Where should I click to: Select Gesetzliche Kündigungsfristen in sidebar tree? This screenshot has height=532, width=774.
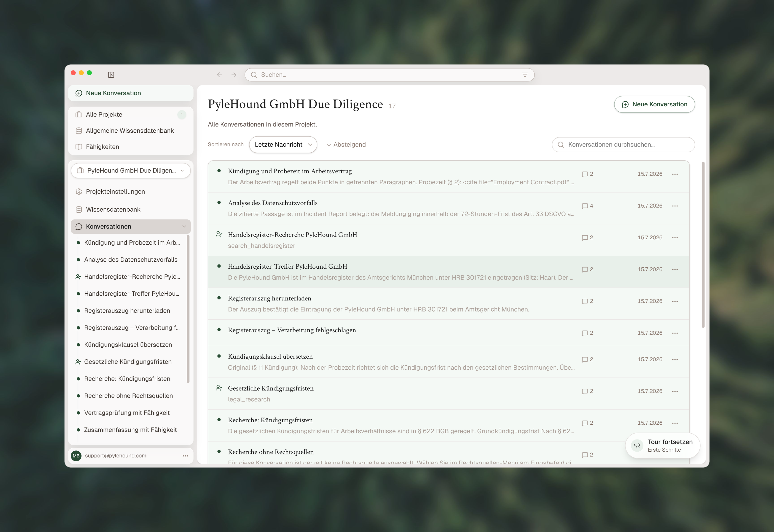(128, 362)
